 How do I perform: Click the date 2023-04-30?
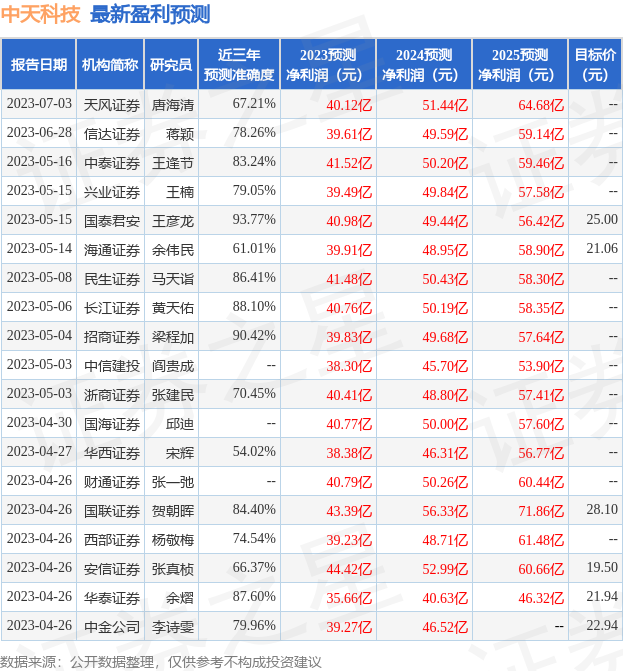[39, 423]
